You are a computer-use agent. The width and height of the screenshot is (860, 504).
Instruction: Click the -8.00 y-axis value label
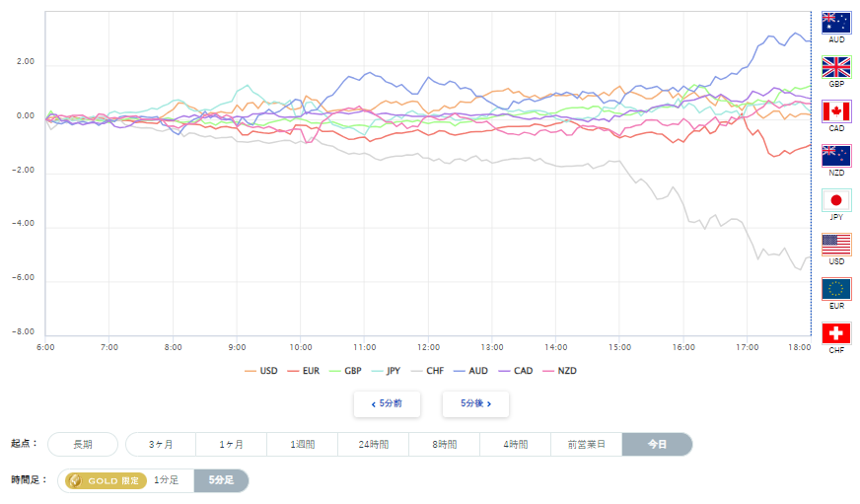[23, 331]
